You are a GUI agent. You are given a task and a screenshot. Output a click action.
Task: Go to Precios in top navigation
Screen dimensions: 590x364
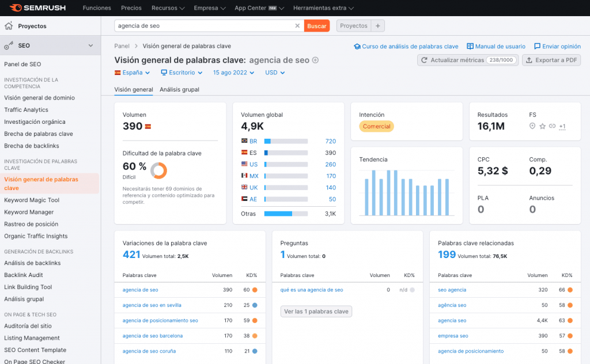[x=131, y=8]
